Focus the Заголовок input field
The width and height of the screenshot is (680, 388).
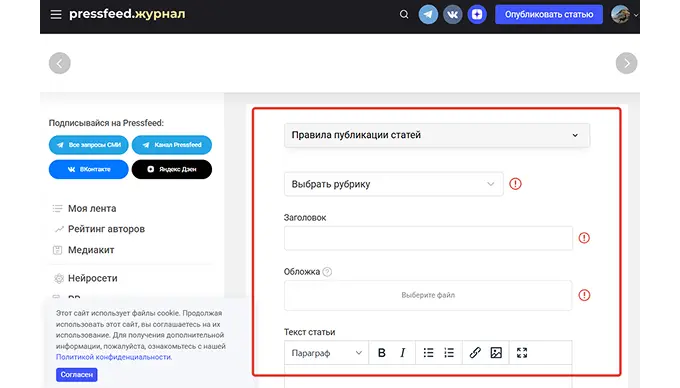(428, 238)
